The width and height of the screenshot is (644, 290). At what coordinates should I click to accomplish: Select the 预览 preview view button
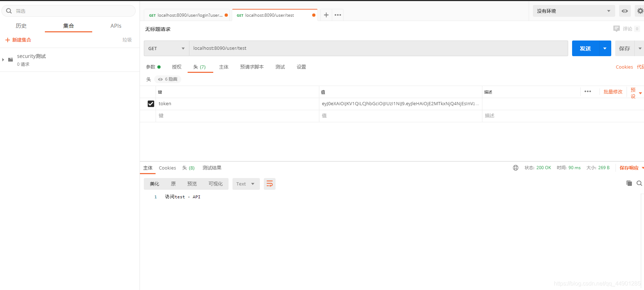click(192, 184)
